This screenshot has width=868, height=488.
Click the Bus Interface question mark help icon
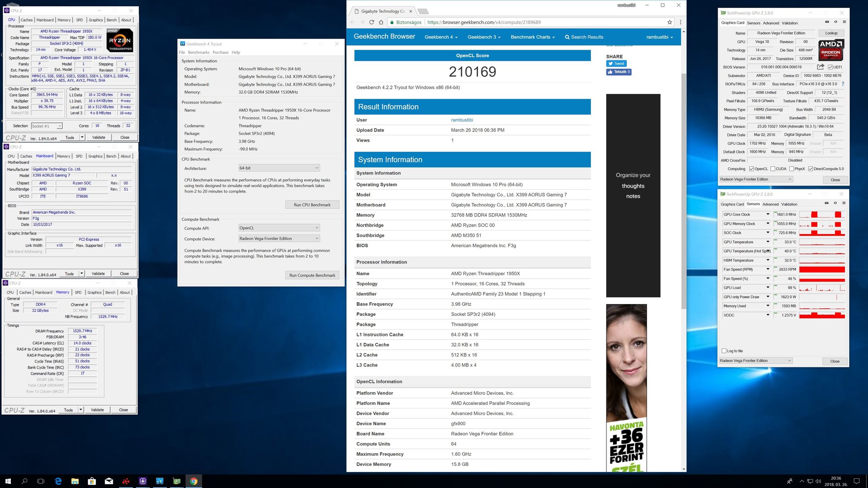tap(843, 84)
